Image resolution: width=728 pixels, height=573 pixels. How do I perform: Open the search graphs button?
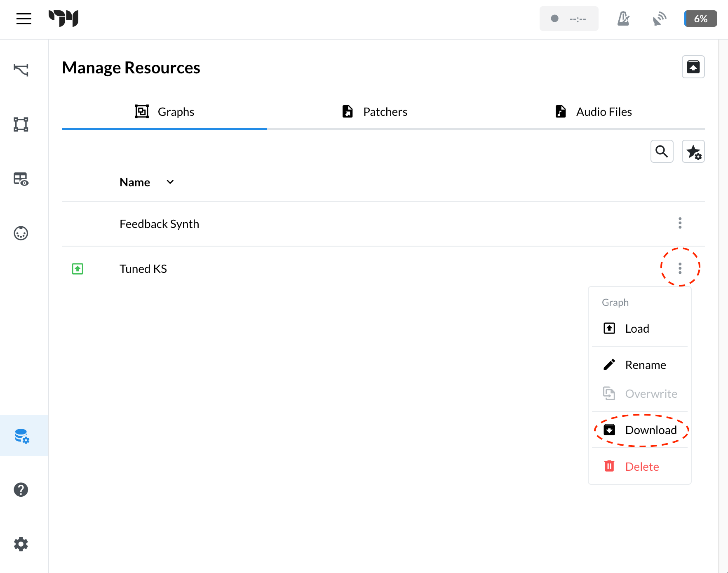click(x=662, y=151)
